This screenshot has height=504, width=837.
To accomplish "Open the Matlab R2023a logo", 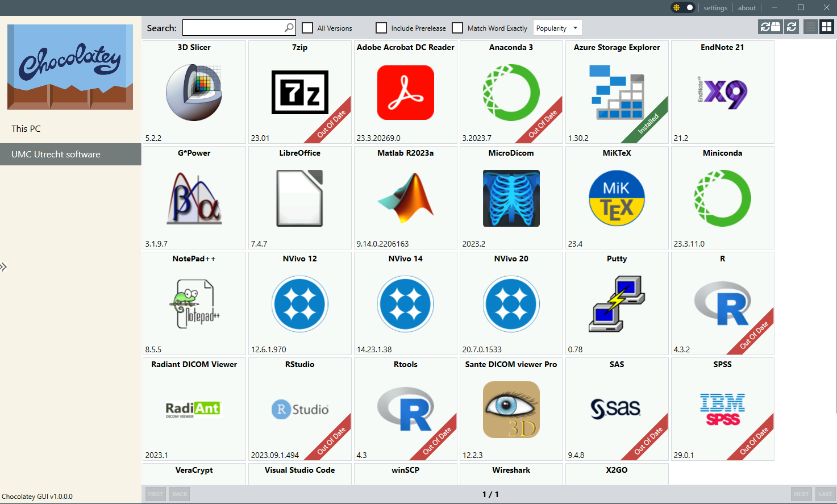I will tap(406, 198).
